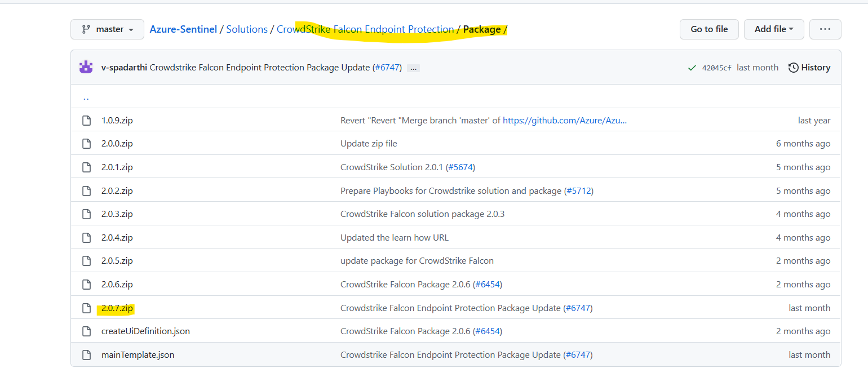The image size is (868, 386).
Task: Open the History link
Action: point(809,68)
